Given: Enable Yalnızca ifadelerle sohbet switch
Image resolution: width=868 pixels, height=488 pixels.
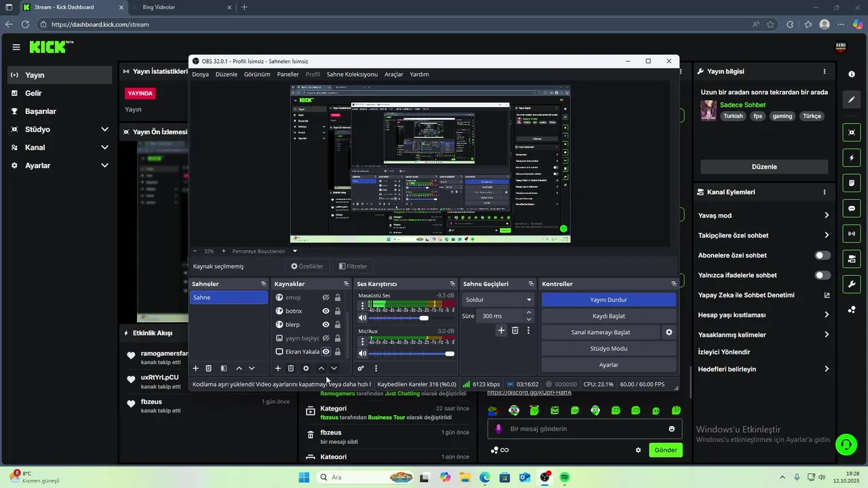Looking at the screenshot, I should pos(823,275).
